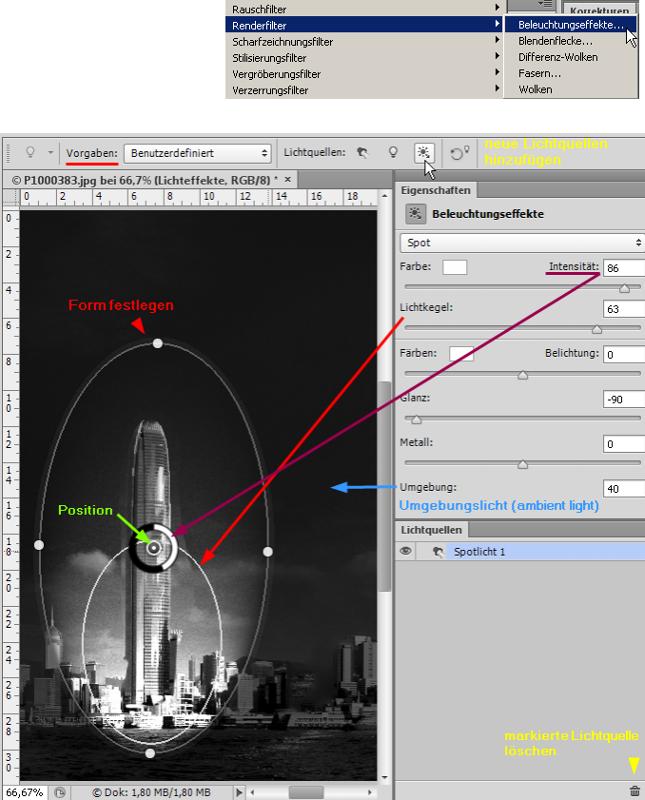The image size is (645, 800).
Task: Add a new infinite light source
Action: point(424,154)
